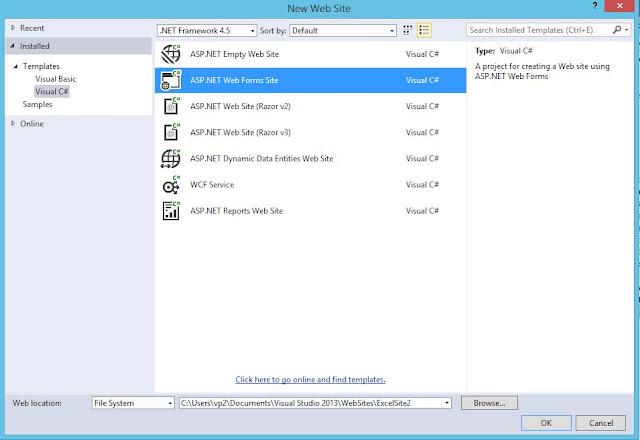This screenshot has width=640, height=440.
Task: Select ASP.NET Web Site (Razor v3)
Action: pos(310,132)
